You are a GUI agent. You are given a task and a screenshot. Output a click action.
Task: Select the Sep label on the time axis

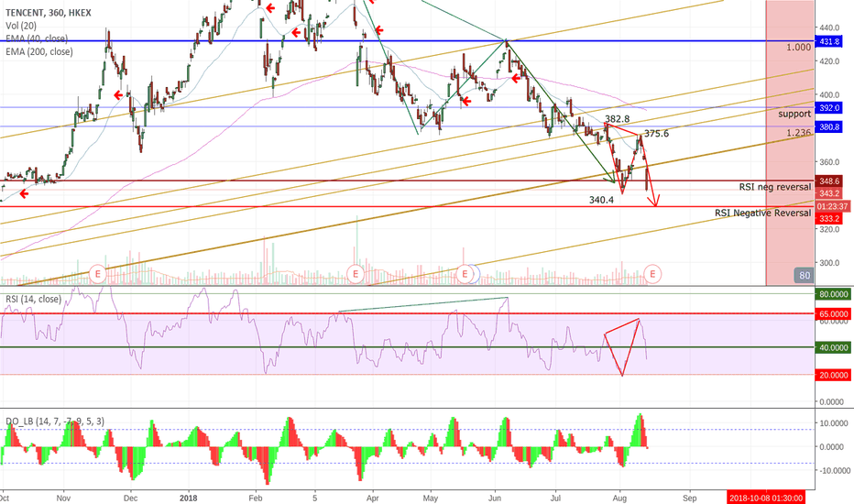(x=689, y=498)
